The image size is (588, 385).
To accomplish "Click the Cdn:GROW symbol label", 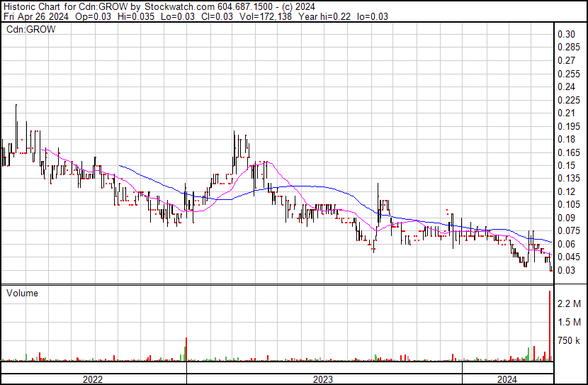I will [x=30, y=30].
